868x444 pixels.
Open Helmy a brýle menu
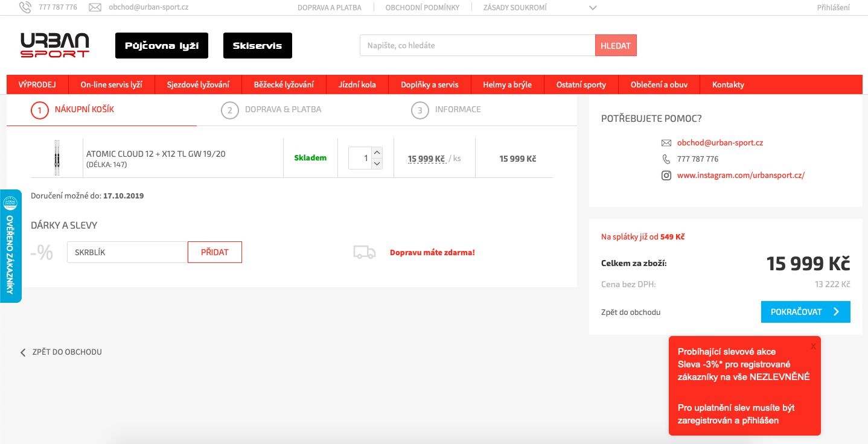[x=508, y=84]
